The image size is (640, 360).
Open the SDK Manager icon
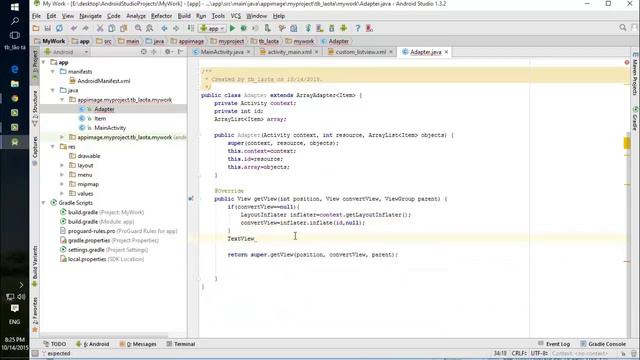click(331, 28)
